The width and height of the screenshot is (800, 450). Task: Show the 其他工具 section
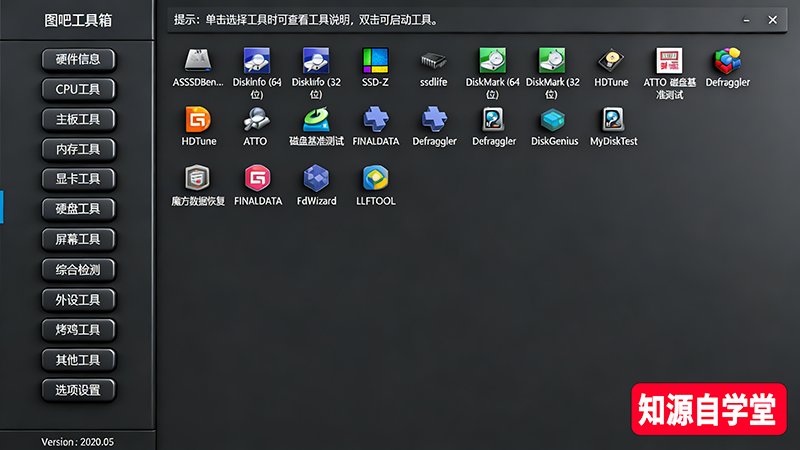[78, 360]
